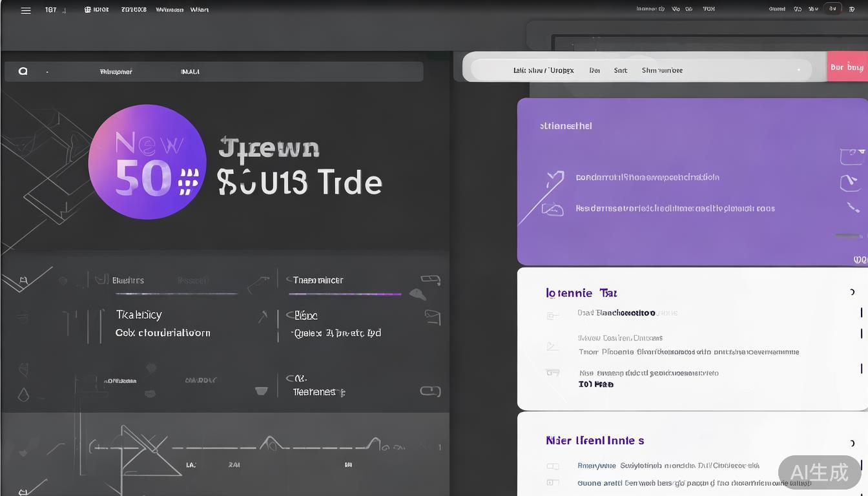Open the 'Wimeen' menu in the top bar
868x496 pixels.
(x=169, y=10)
